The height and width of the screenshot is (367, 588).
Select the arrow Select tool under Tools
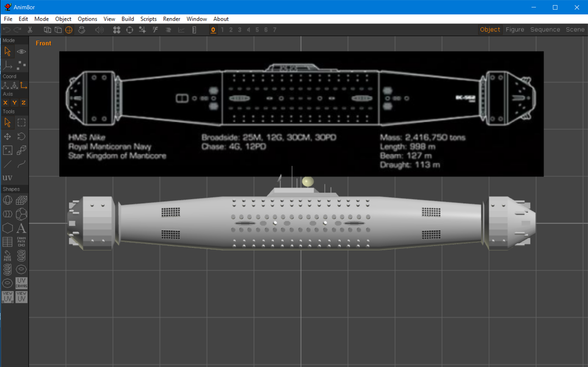click(x=7, y=122)
